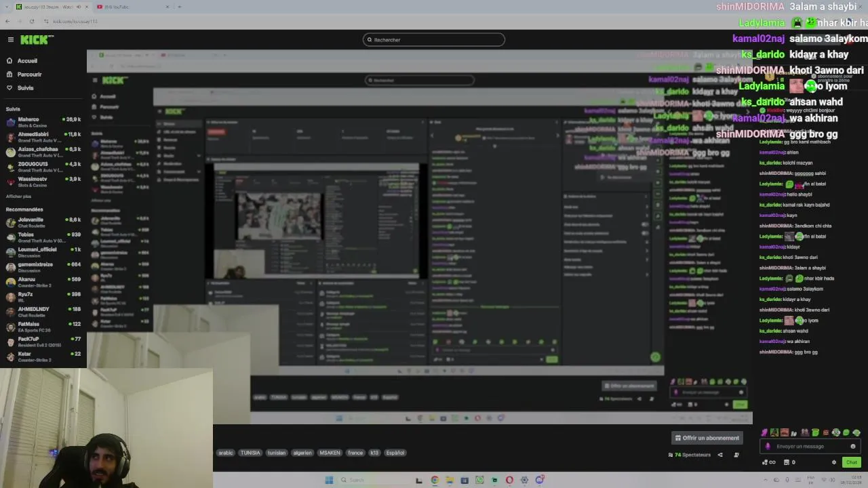Image resolution: width=868 pixels, height=488 pixels.
Task: Open followed channel Wassimostv
Action: pyautogui.click(x=43, y=182)
